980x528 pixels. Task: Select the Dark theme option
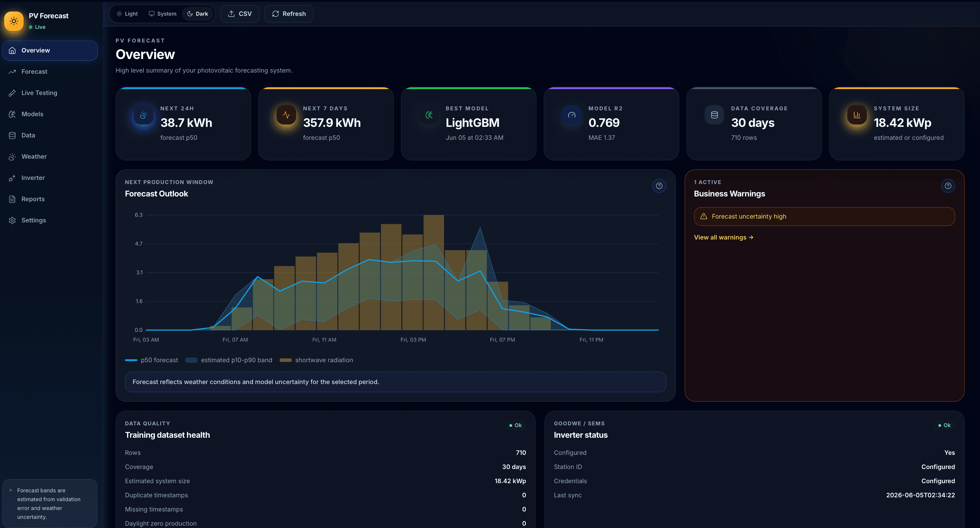point(198,14)
